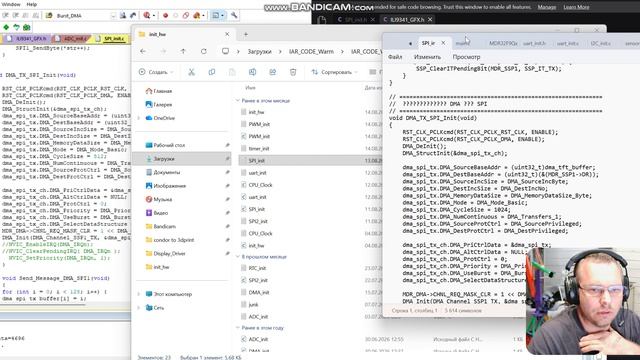Image resolution: width=640 pixels, height=360 pixels.
Task: Click the wrench options icon in IAR toolbar
Action: tap(234, 16)
